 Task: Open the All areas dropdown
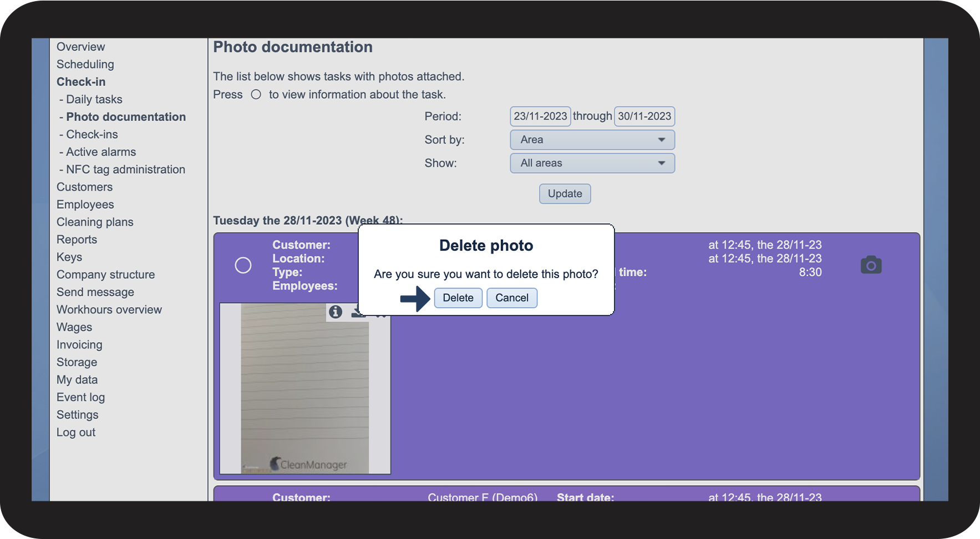[x=592, y=163]
